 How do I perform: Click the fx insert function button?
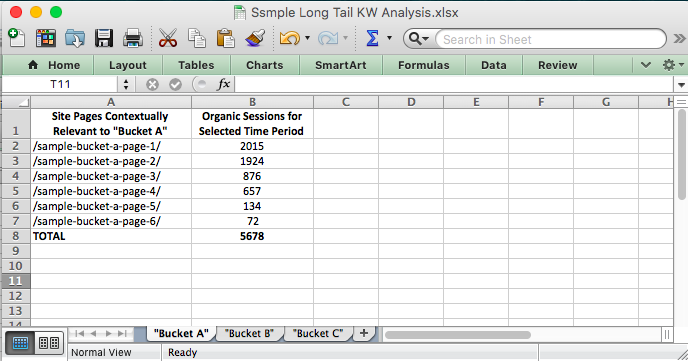click(223, 84)
